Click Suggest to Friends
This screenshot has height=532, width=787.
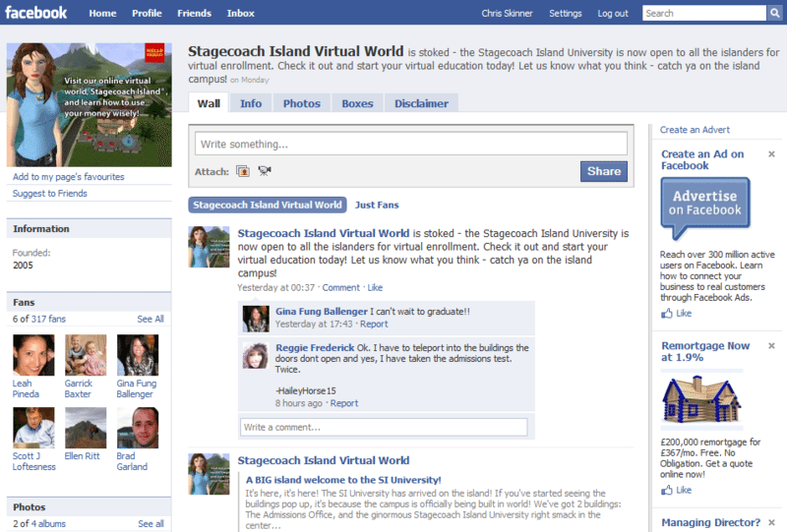coord(50,193)
